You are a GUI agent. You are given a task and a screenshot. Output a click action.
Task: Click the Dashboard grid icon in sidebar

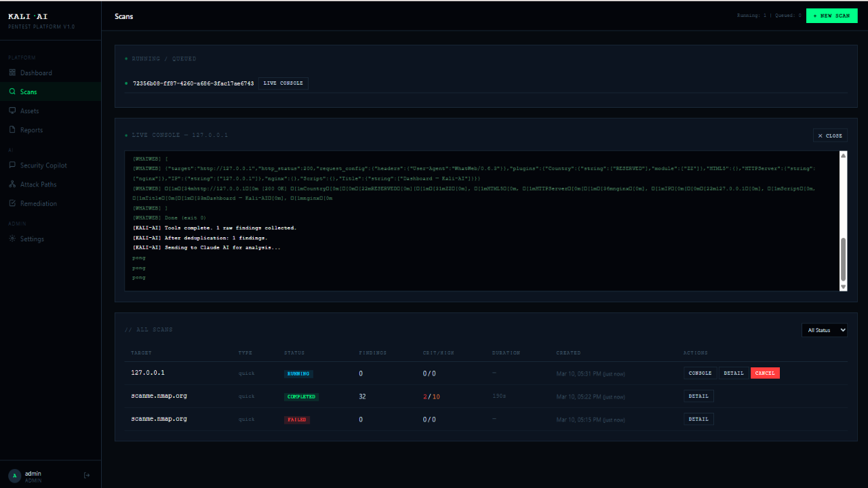coord(12,73)
